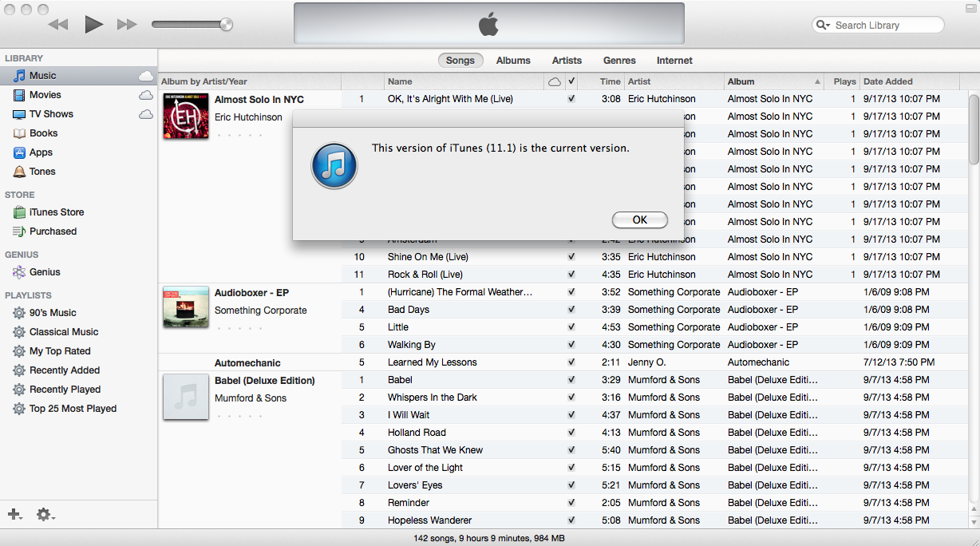Select song Lover of the Light

point(425,468)
